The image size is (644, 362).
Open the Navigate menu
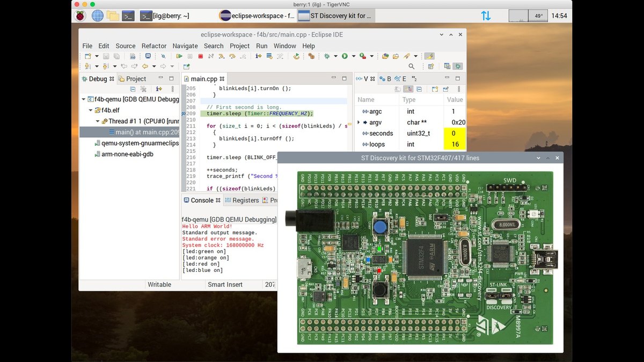point(185,46)
